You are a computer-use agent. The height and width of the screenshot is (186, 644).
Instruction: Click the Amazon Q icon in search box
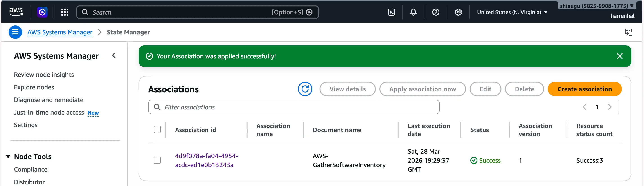[x=309, y=12]
